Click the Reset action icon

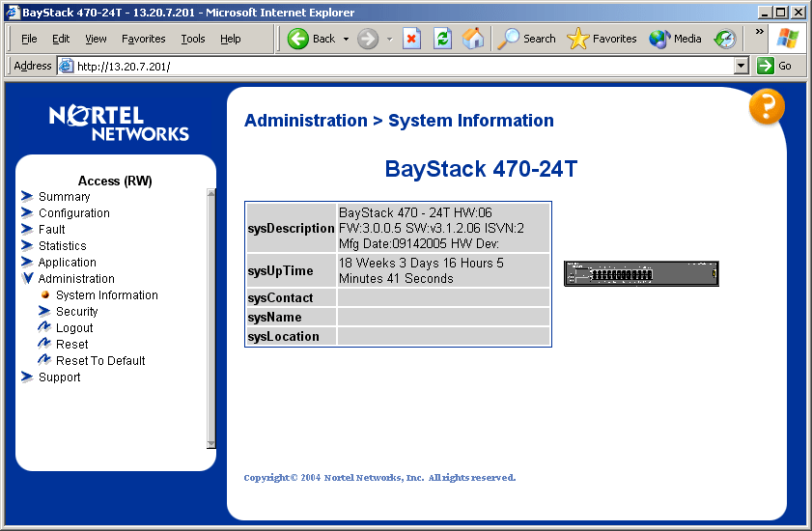pyautogui.click(x=44, y=343)
